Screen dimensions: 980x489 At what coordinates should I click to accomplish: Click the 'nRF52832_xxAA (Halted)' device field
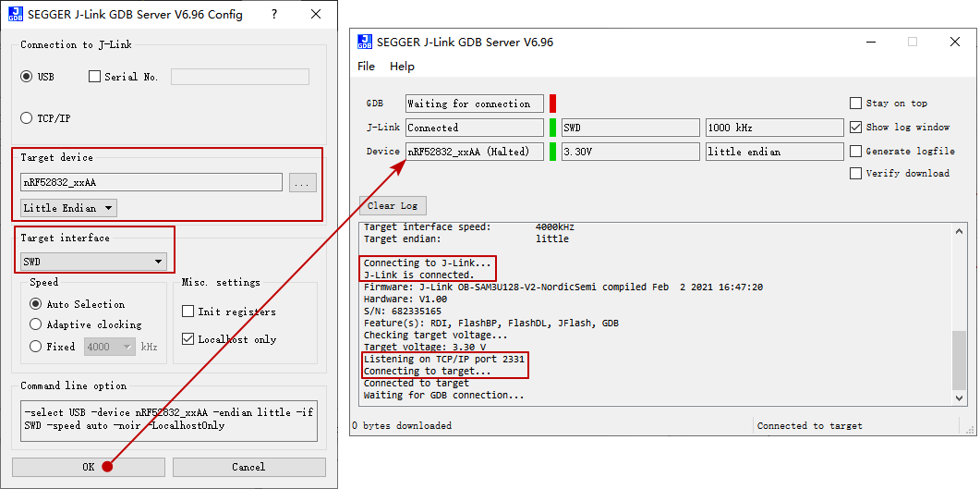click(x=475, y=152)
